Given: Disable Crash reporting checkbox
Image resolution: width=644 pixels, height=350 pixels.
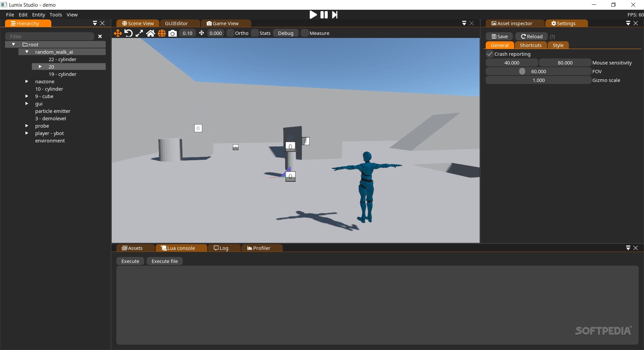Looking at the screenshot, I should click(490, 54).
